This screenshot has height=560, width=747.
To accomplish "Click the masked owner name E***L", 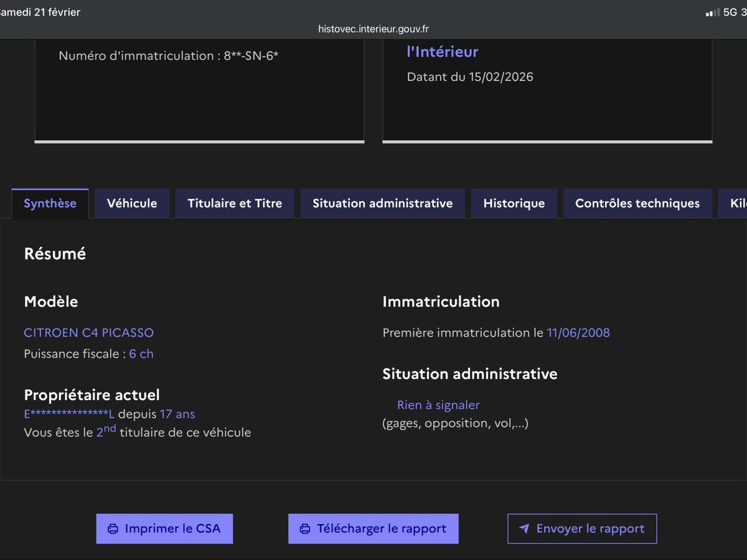I will [69, 414].
